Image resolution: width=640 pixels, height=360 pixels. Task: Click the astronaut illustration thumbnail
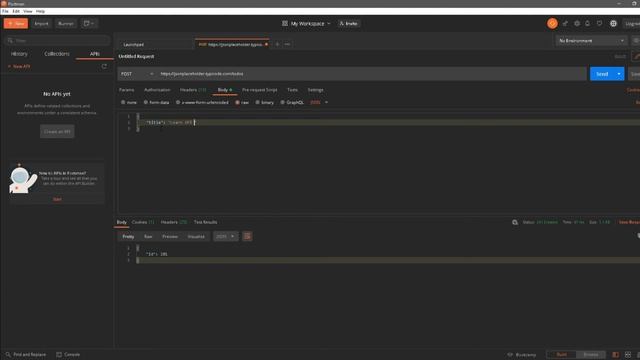tap(23, 179)
